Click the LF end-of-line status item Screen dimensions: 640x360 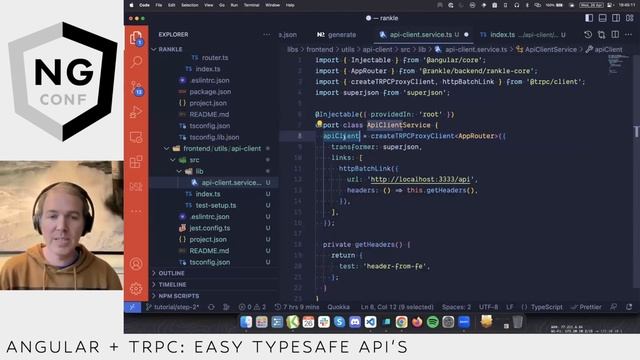coord(510,307)
